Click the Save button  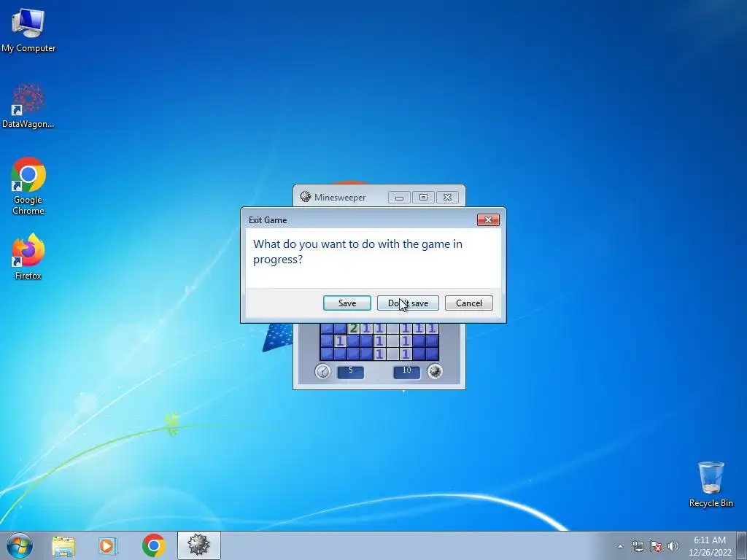(x=347, y=303)
